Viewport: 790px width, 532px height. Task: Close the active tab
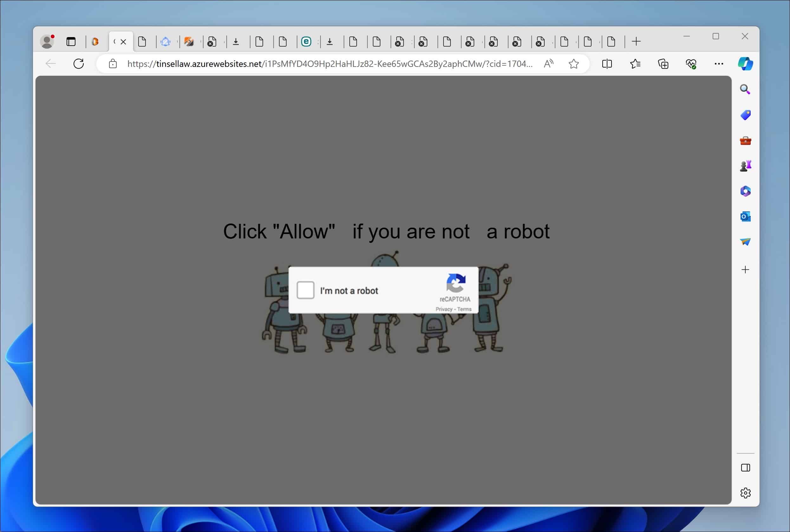(123, 42)
